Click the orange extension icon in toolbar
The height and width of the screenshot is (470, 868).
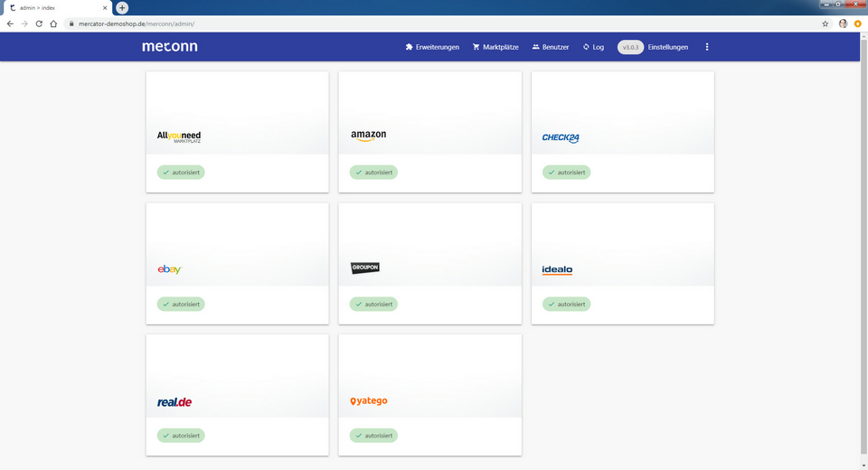[857, 23]
